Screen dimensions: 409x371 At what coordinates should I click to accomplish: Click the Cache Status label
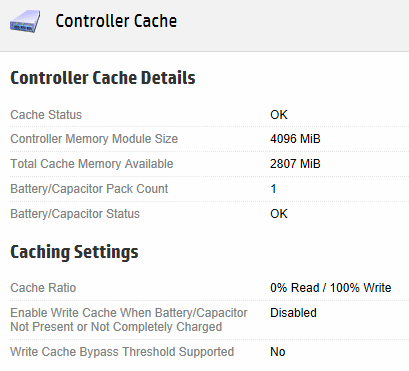coord(46,115)
